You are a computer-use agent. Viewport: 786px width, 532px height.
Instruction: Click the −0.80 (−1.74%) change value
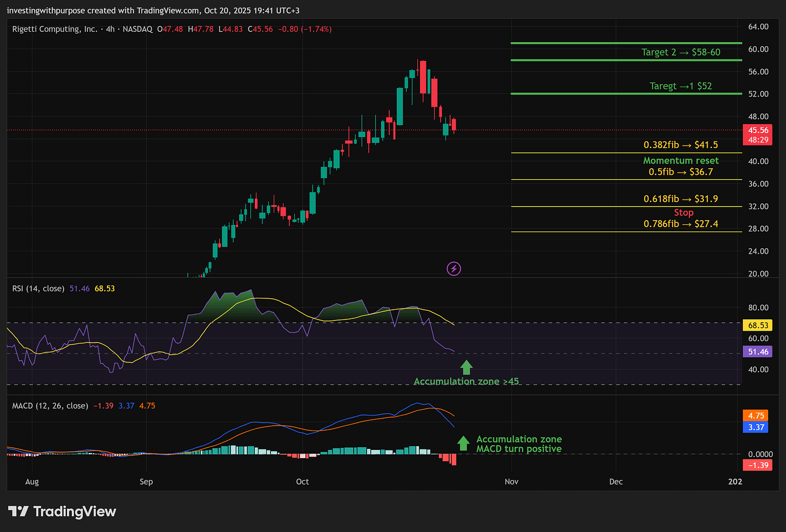tap(305, 29)
